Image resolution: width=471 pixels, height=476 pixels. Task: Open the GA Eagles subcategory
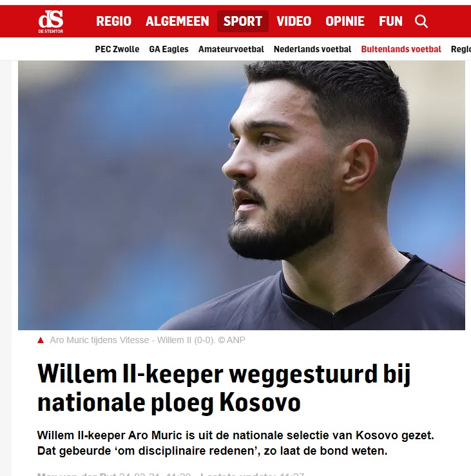[x=169, y=49]
